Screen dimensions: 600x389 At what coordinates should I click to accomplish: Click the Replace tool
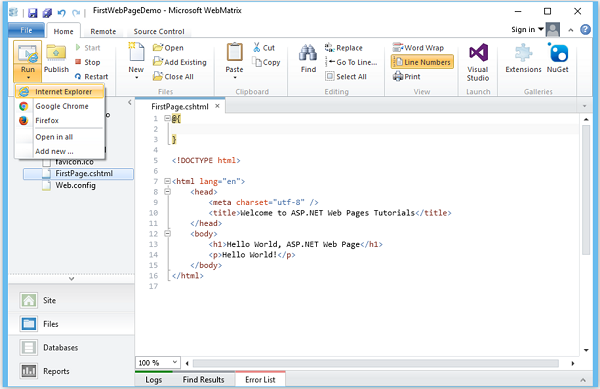(x=344, y=48)
